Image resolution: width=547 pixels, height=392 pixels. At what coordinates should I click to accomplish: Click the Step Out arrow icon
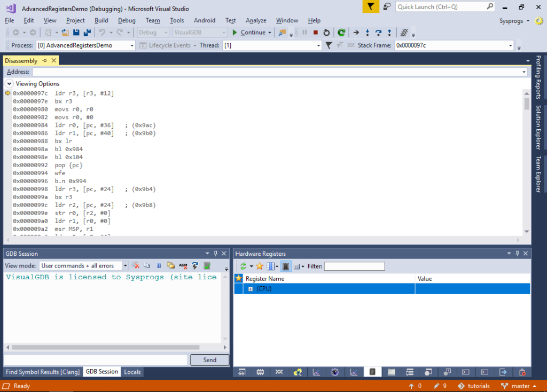[389, 33]
